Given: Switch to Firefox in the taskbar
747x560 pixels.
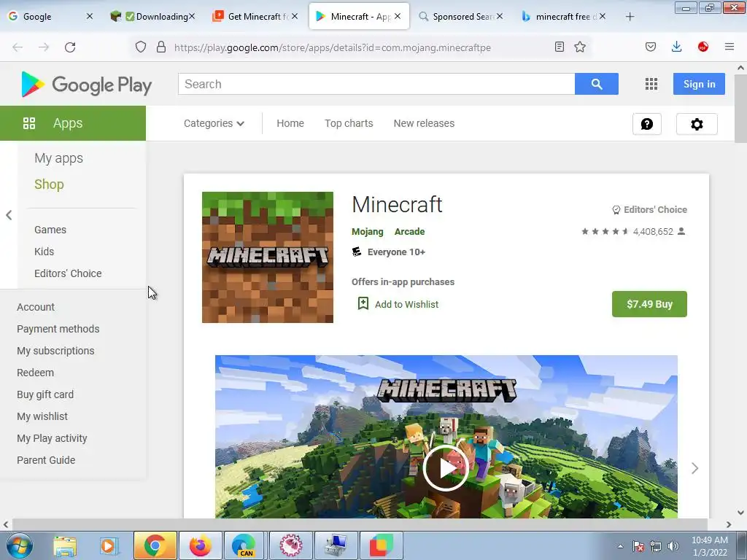Looking at the screenshot, I should pos(200,545).
